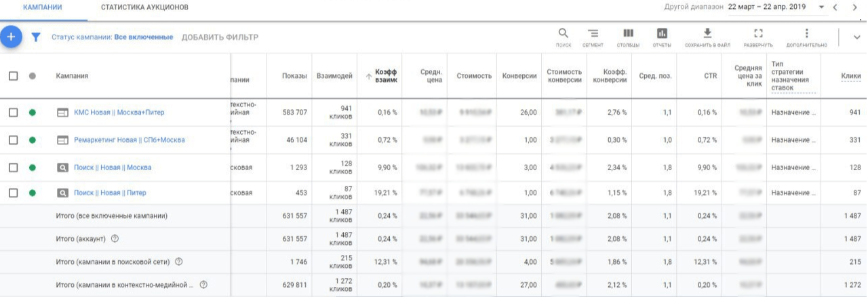
Task: Open the Поиск search tool
Action: point(564,38)
